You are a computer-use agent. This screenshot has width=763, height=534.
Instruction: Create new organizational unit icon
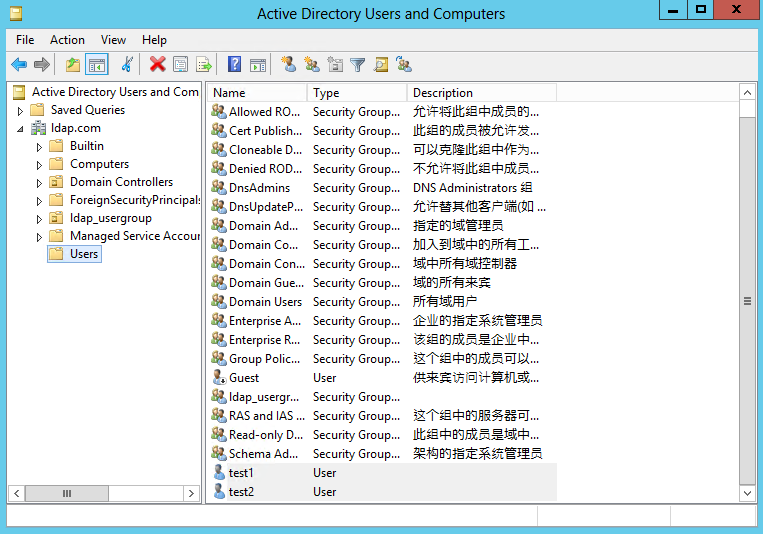335,64
